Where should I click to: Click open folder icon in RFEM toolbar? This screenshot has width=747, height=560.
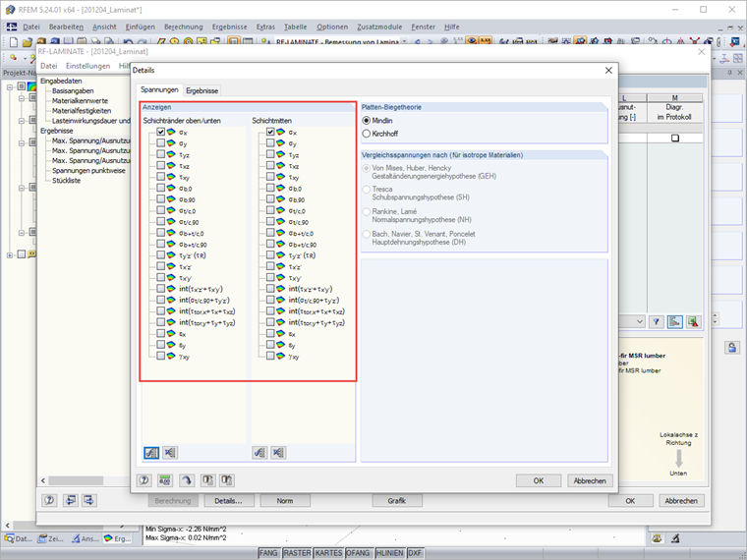tap(28, 42)
